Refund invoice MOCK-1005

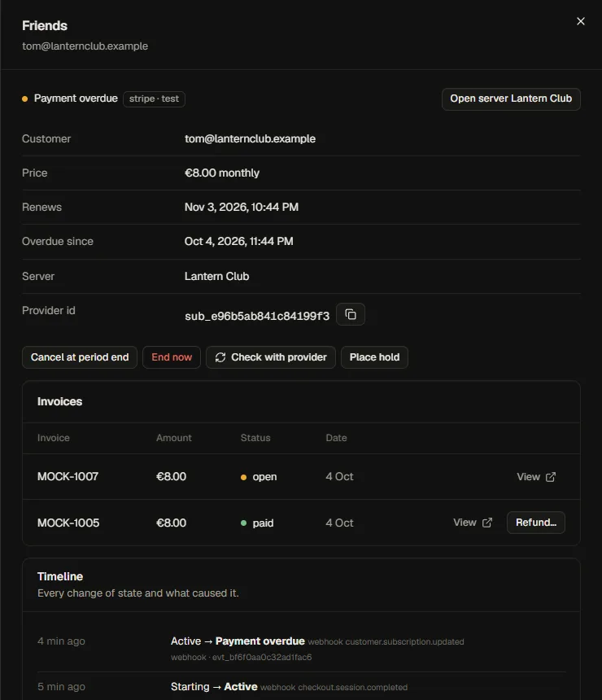536,523
